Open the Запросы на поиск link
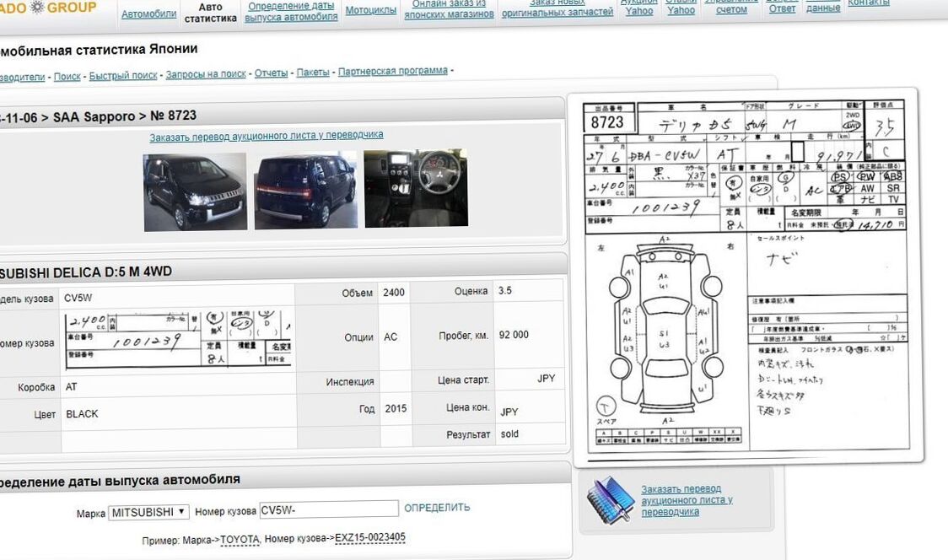Screen dimensions: 948x560 coord(206,74)
